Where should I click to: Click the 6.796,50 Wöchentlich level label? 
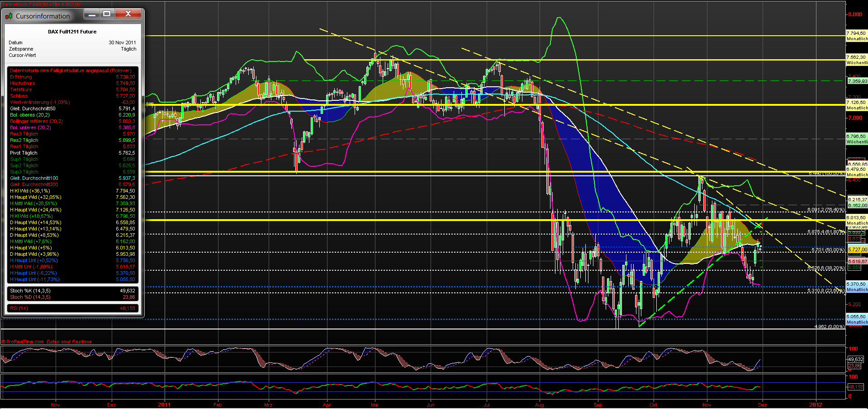tap(856, 135)
